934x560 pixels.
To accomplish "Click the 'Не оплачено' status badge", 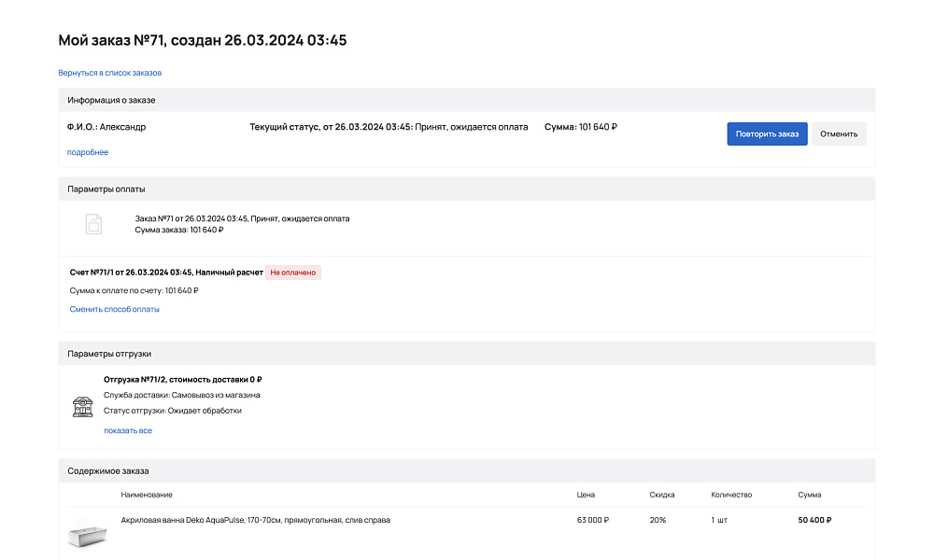I will 292,272.
